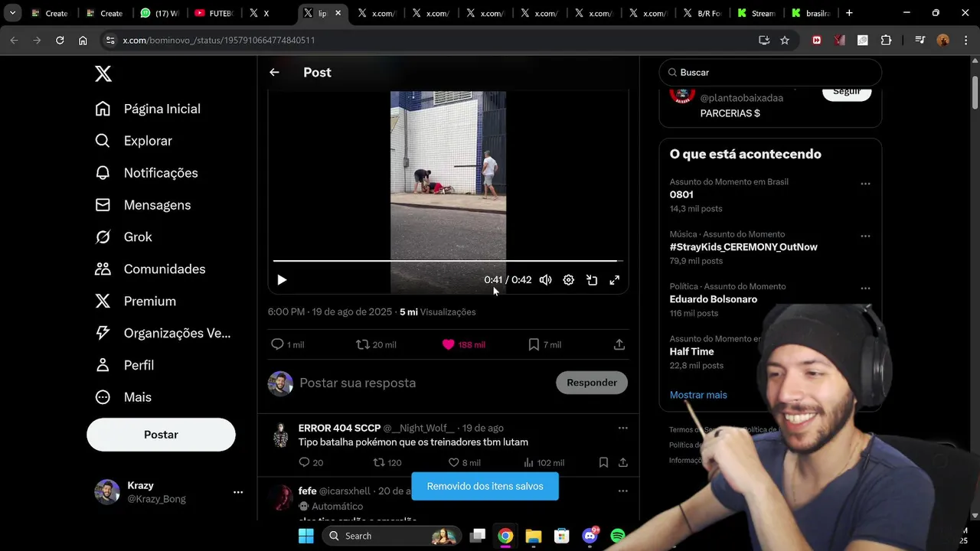Open new tab with plus button
Screen dimensions: 980x551
pyautogui.click(x=849, y=13)
